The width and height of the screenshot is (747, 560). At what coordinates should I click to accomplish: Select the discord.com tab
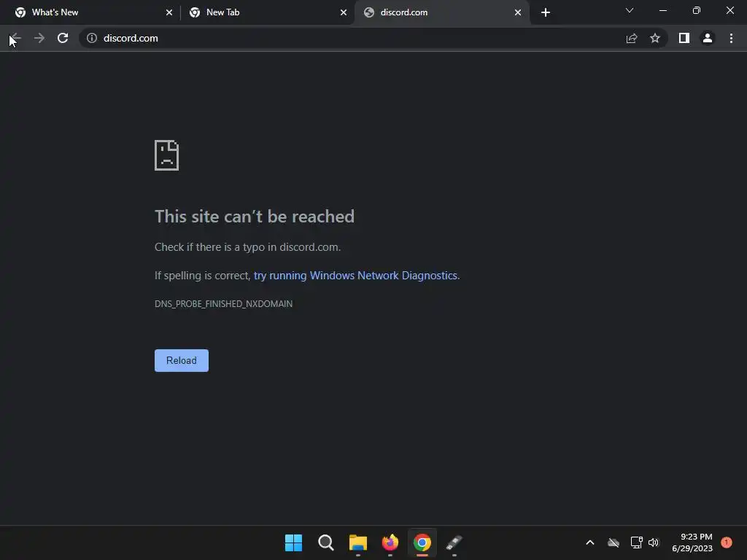[x=442, y=12]
